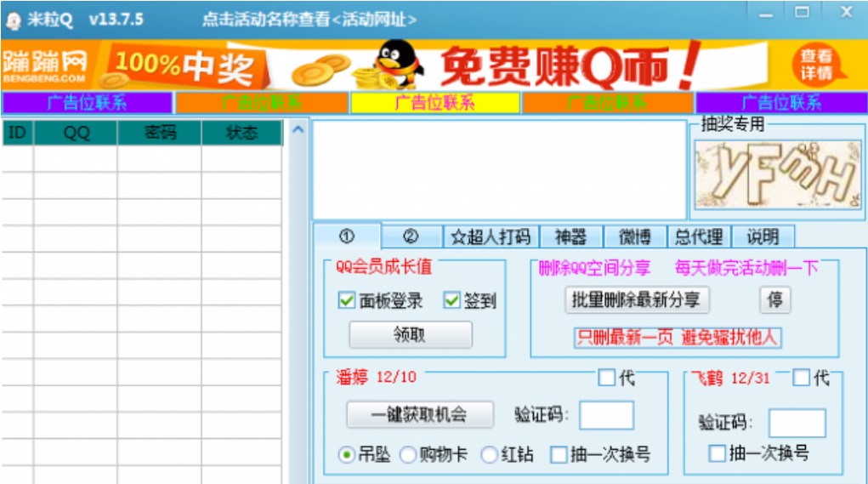Screen dimensions: 868x484
Task: Click the 蹦蹦网 logo in banner
Action: tap(45, 65)
